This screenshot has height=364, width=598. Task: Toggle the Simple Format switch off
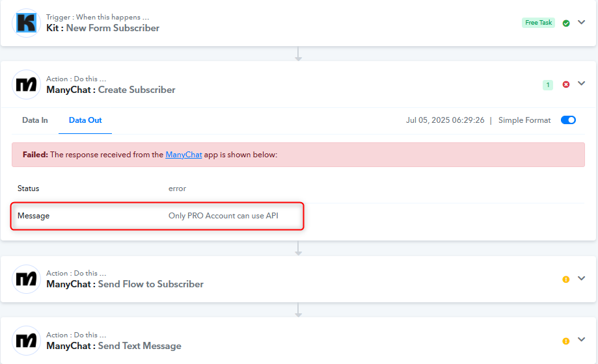(x=568, y=120)
